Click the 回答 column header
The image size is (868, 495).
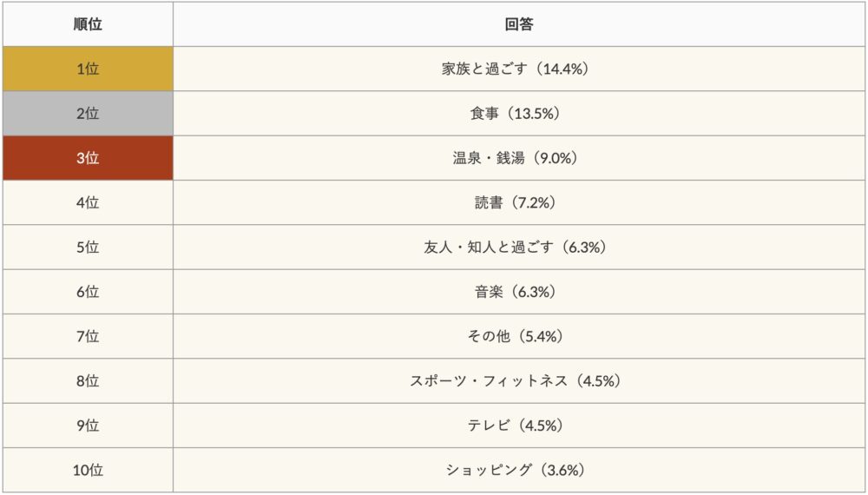coord(519,24)
